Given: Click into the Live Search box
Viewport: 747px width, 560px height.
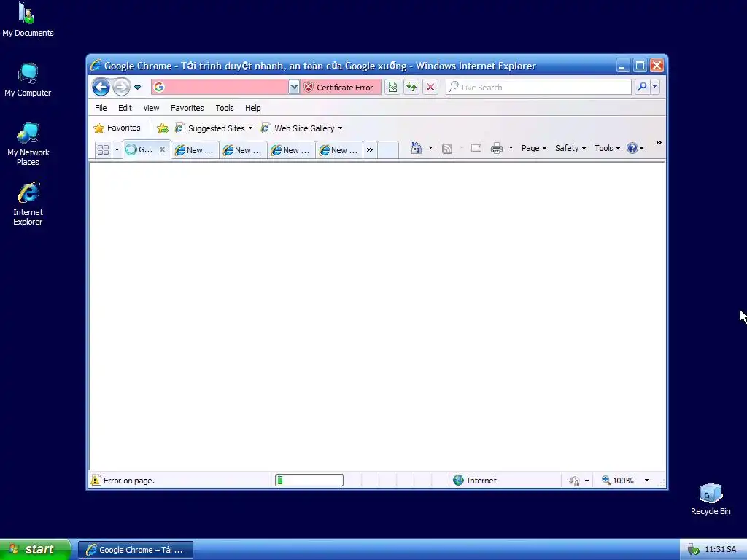Looking at the screenshot, I should (538, 87).
